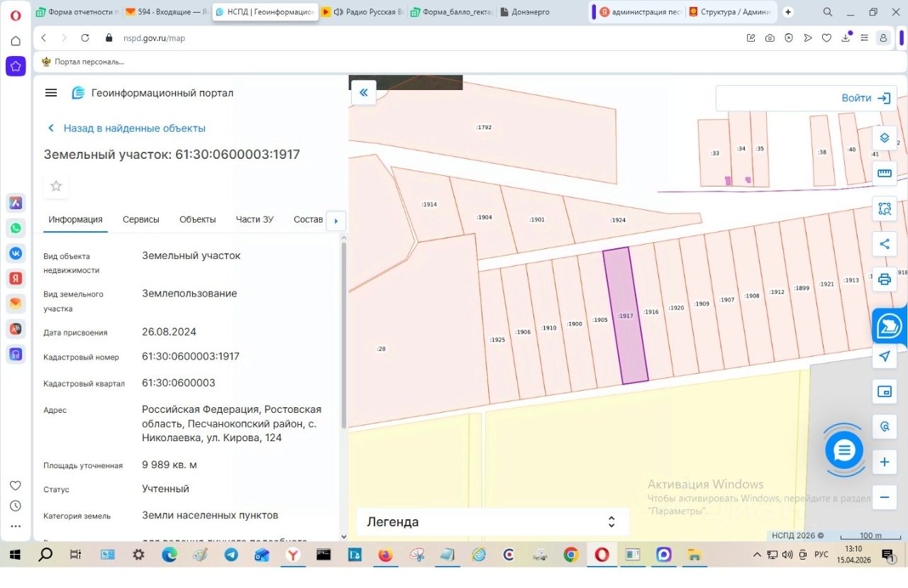Open a new browser tab
Screen dimensions: 908x588
pos(787,12)
